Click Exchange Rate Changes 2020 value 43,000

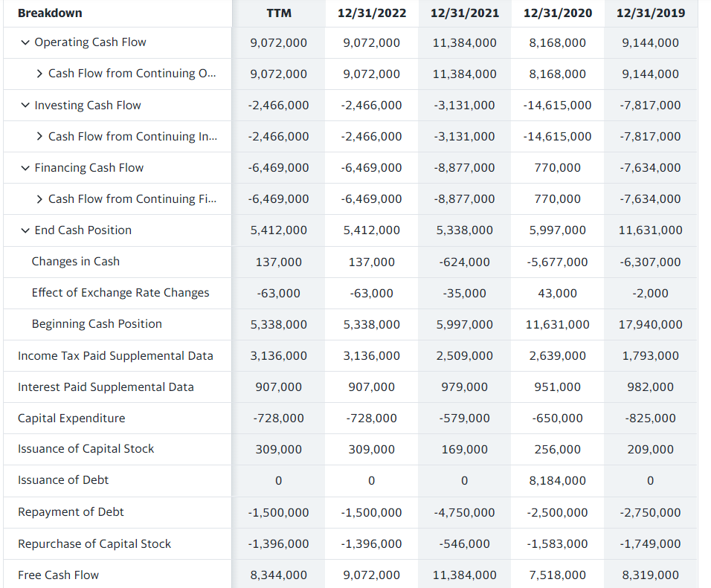pyautogui.click(x=558, y=294)
